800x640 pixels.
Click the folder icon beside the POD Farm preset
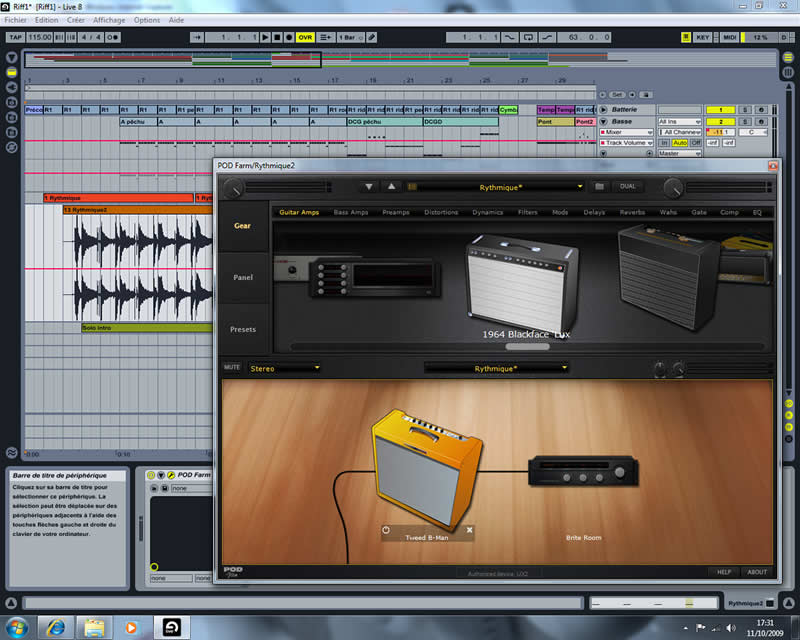click(599, 187)
